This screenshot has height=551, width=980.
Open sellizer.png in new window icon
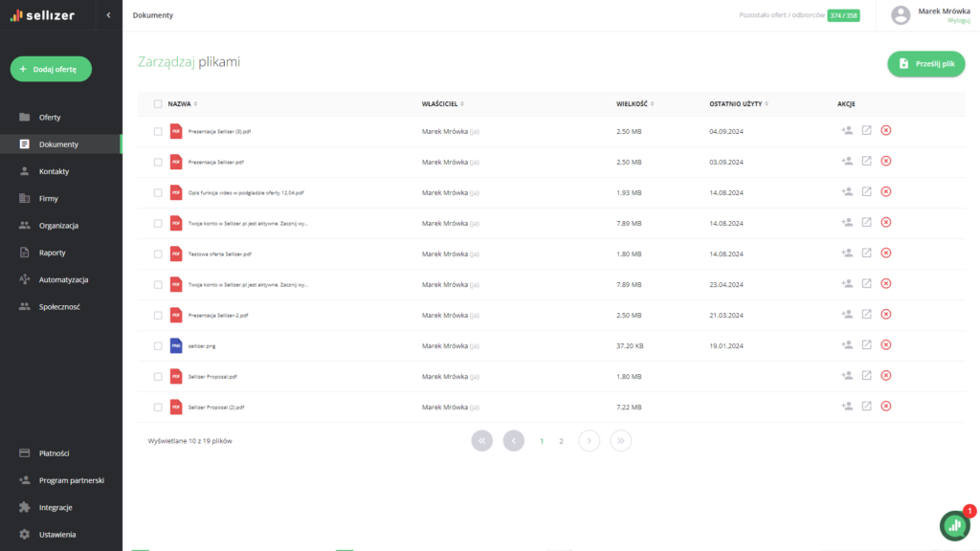[x=867, y=345]
